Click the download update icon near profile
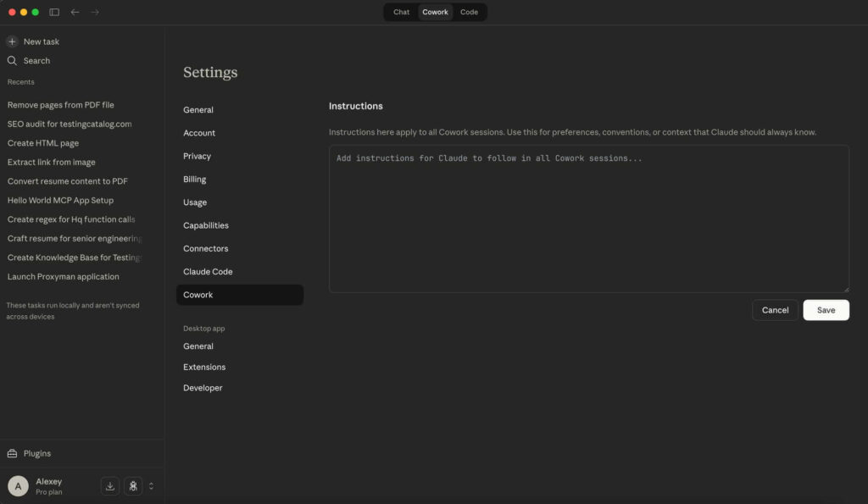The width and height of the screenshot is (868, 504). (109, 485)
